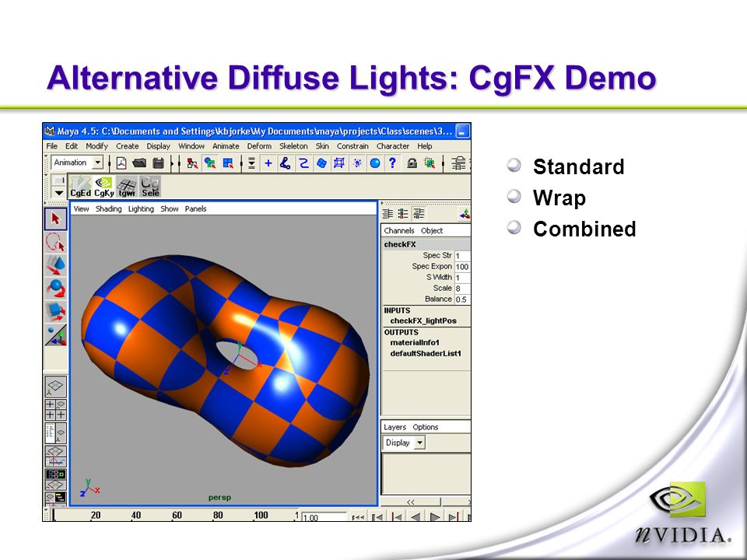
Task: Choose the Scale tool with cube icon
Action: coord(56,311)
